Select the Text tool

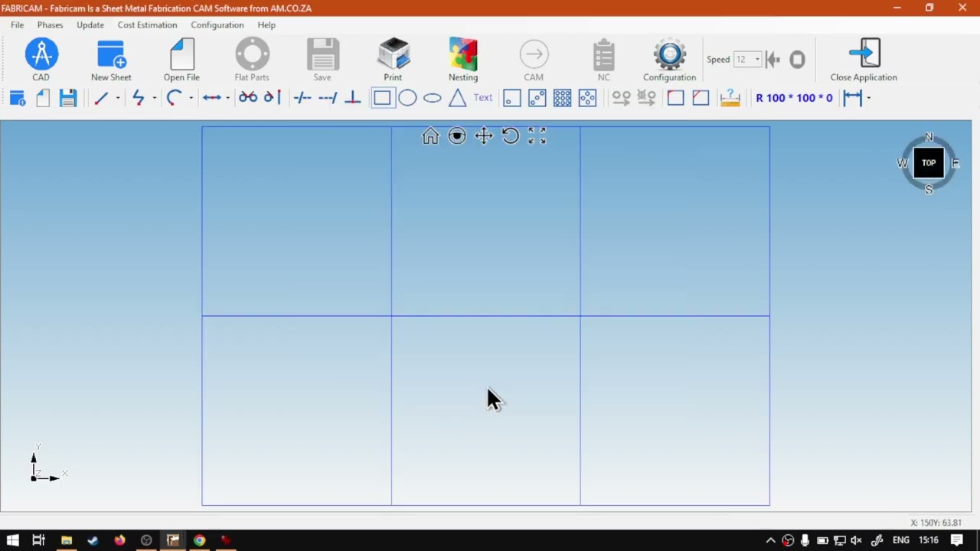(483, 97)
